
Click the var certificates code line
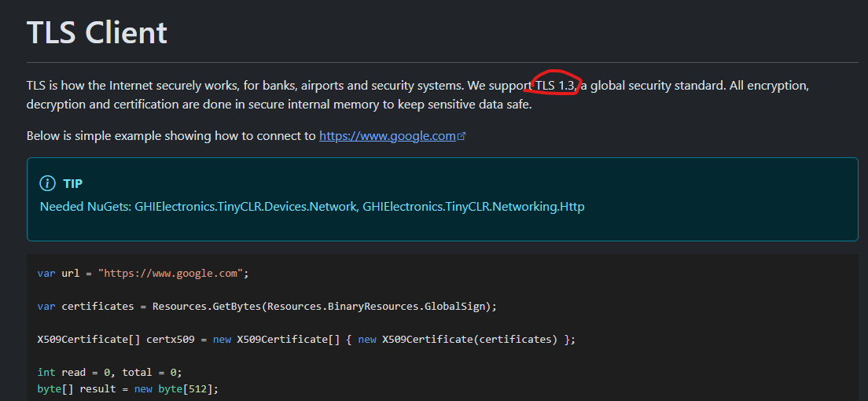pos(267,307)
